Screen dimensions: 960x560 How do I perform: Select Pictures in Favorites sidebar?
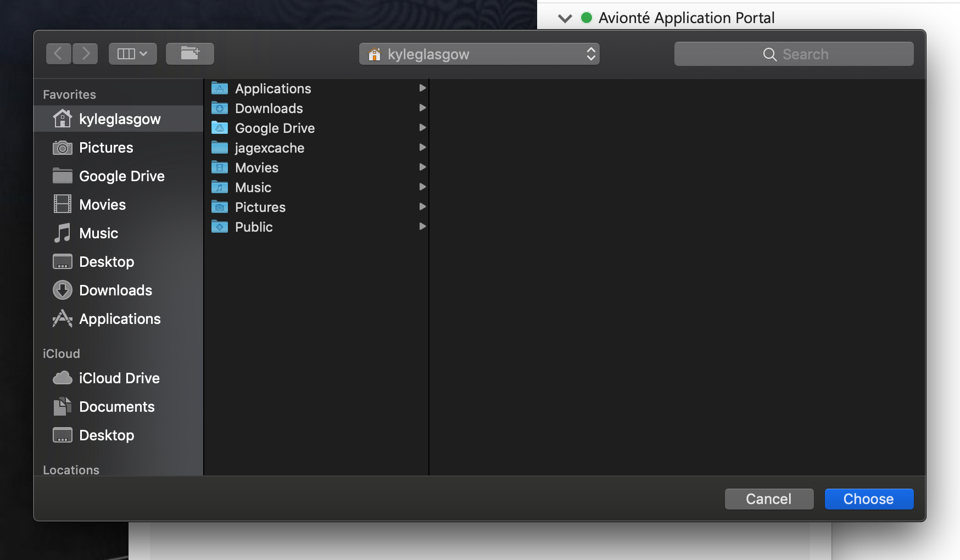pos(106,148)
